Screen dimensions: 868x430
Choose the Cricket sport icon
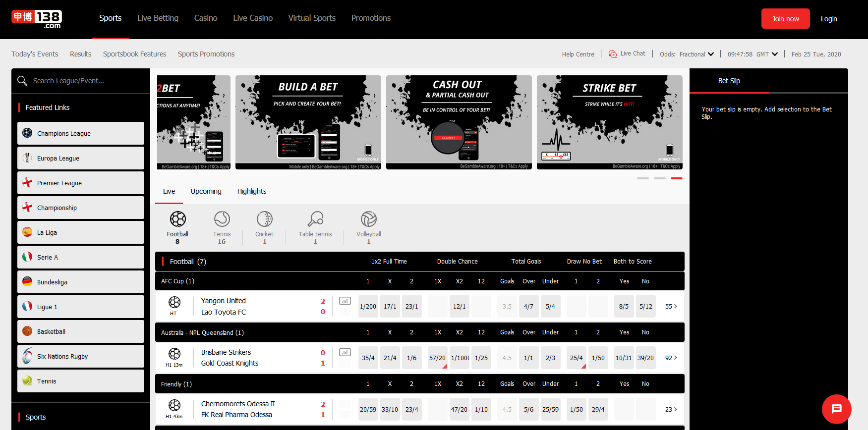tap(264, 219)
